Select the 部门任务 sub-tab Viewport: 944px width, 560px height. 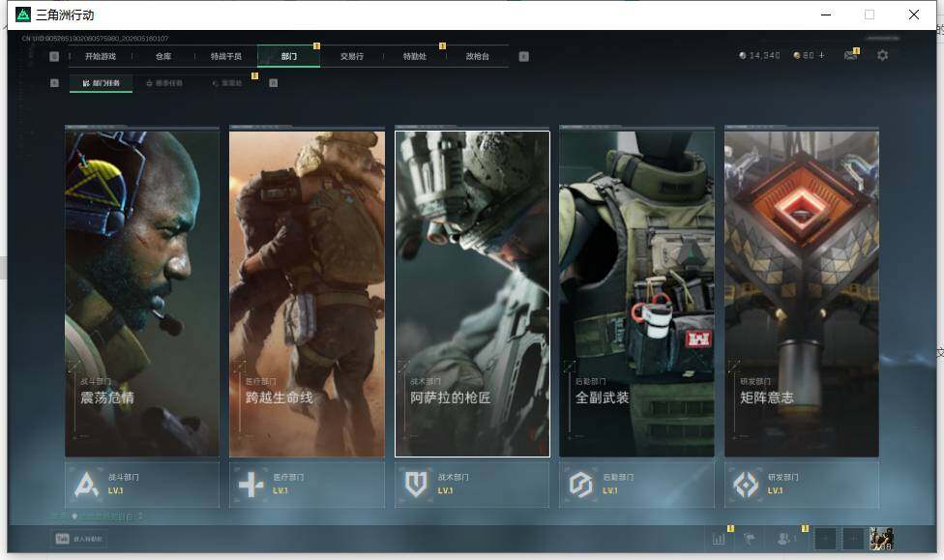(x=102, y=83)
